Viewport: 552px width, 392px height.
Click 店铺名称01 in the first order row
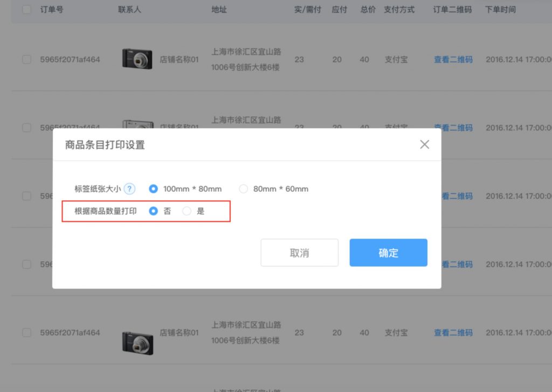click(x=179, y=59)
